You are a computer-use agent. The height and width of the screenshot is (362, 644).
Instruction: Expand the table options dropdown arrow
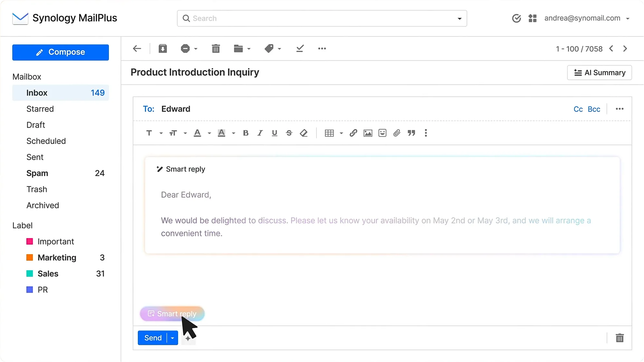341,133
